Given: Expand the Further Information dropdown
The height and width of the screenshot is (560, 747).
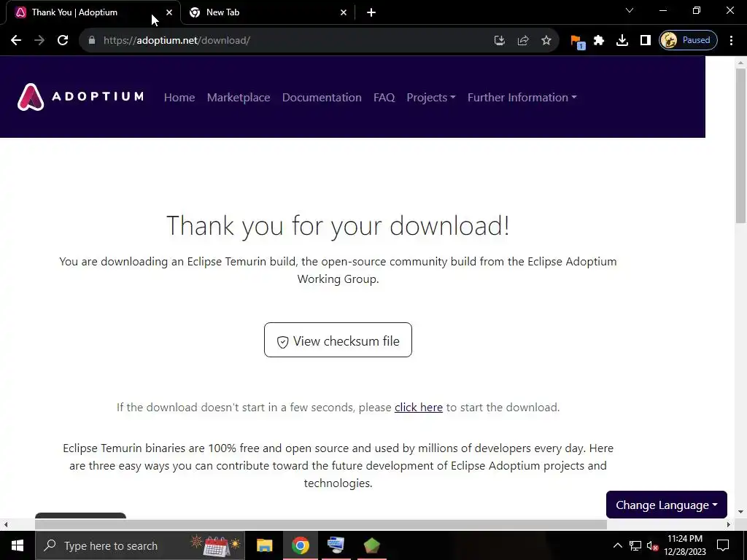Looking at the screenshot, I should pyautogui.click(x=522, y=97).
